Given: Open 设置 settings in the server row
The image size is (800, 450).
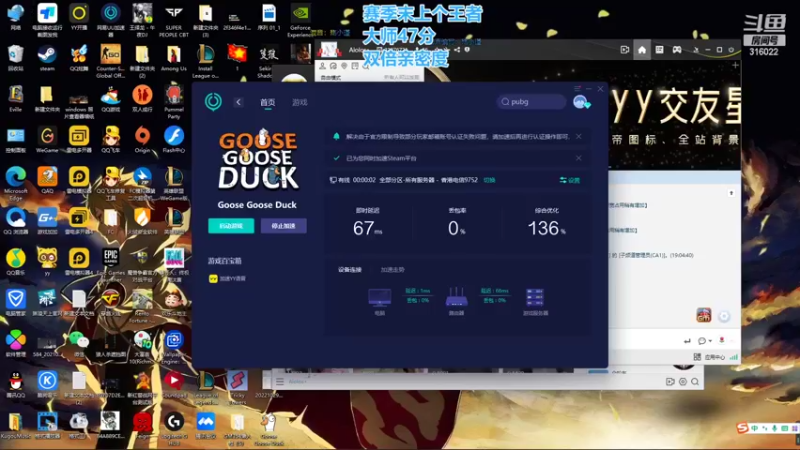Looking at the screenshot, I should coord(570,180).
